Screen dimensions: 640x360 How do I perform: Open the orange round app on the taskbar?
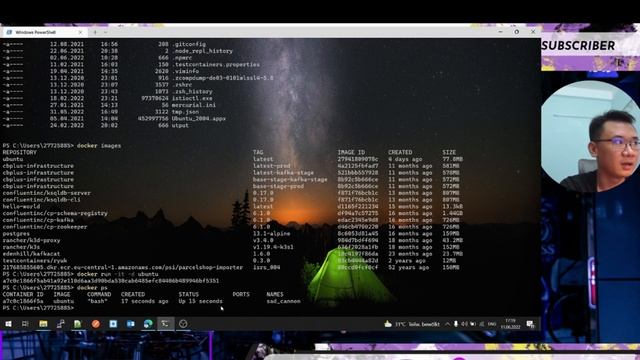tap(96, 324)
